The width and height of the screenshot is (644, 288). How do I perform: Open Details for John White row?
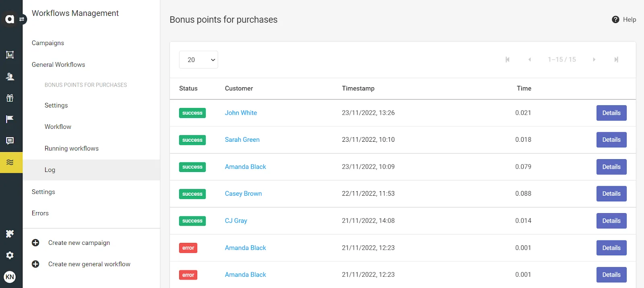(611, 113)
